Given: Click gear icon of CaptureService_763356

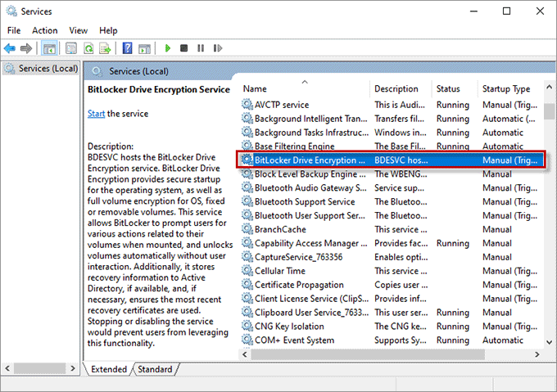Looking at the screenshot, I should (247, 256).
